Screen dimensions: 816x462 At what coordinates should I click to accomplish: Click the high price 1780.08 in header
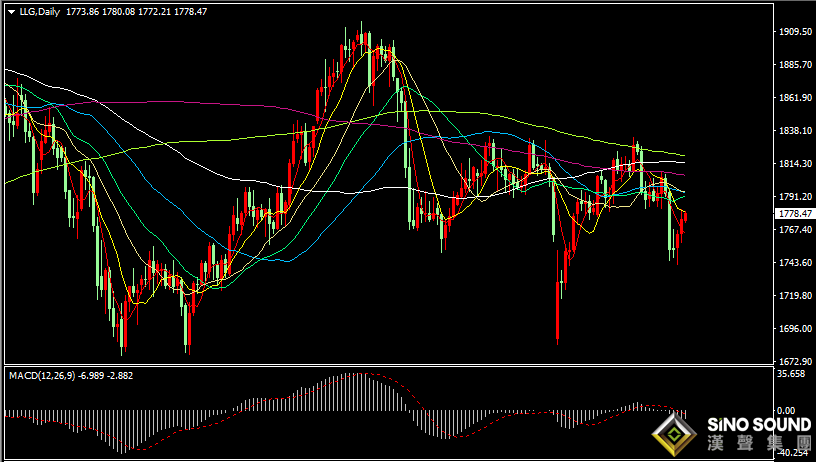[118, 11]
